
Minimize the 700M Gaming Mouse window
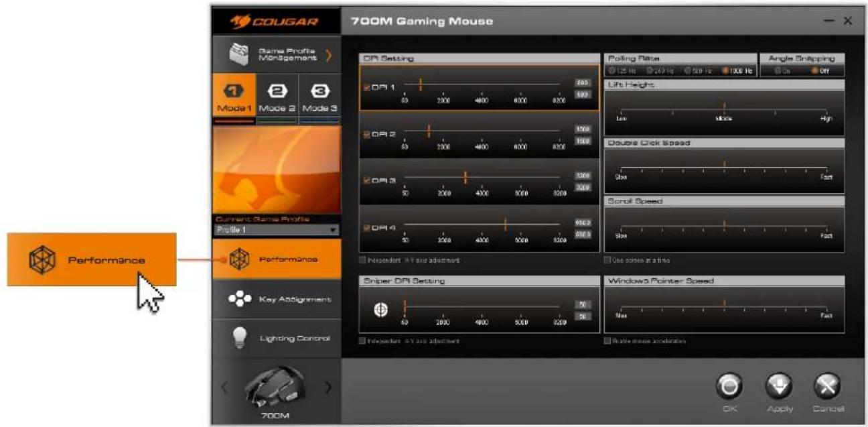tap(830, 21)
